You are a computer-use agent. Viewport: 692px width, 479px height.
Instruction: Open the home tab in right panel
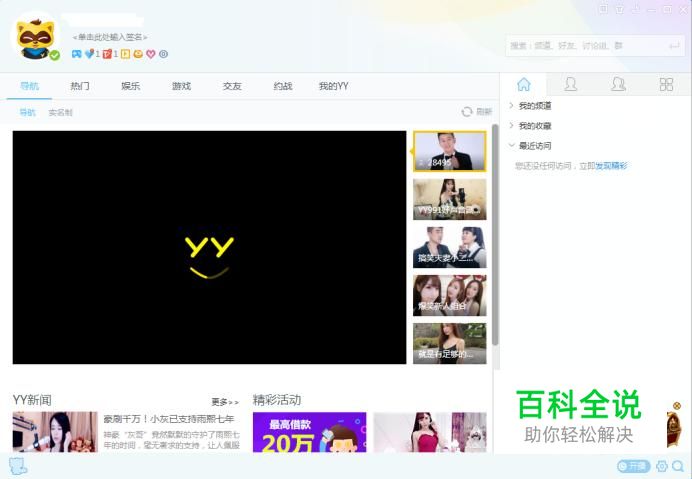click(x=524, y=84)
